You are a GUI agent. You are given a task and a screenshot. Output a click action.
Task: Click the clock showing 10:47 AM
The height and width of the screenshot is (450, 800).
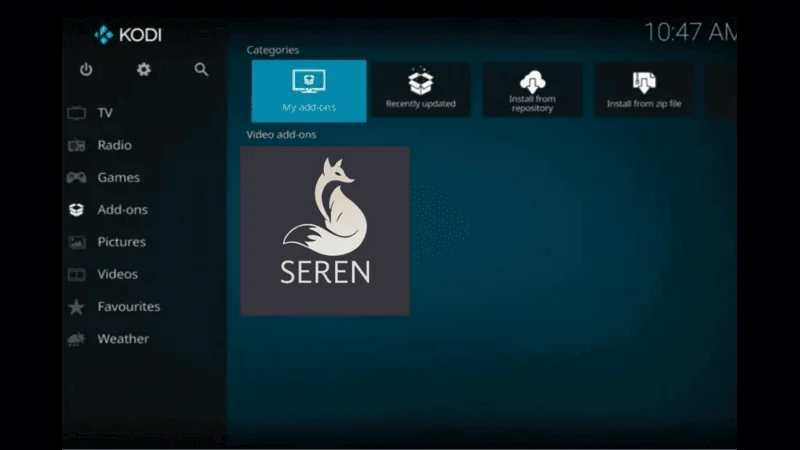[690, 32]
